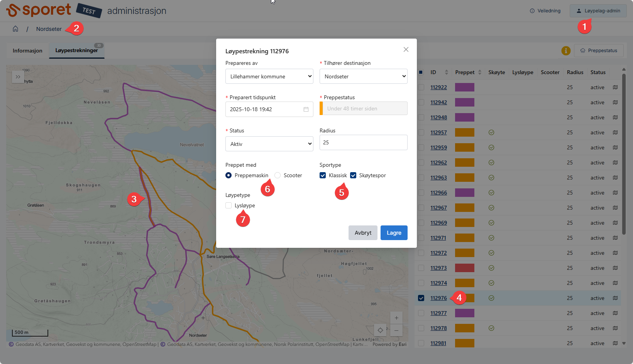Click the calendar icon in Preparert tidspunkt
The width and height of the screenshot is (633, 364).
[306, 109]
